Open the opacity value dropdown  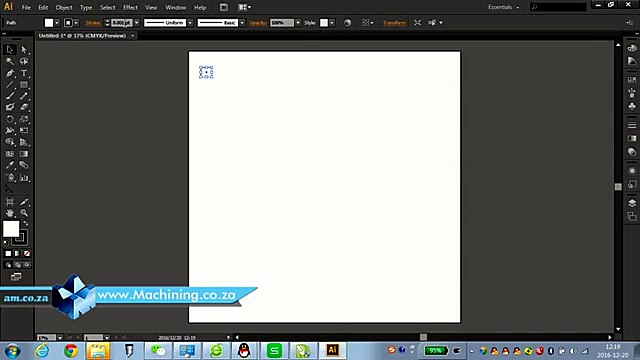coord(298,23)
